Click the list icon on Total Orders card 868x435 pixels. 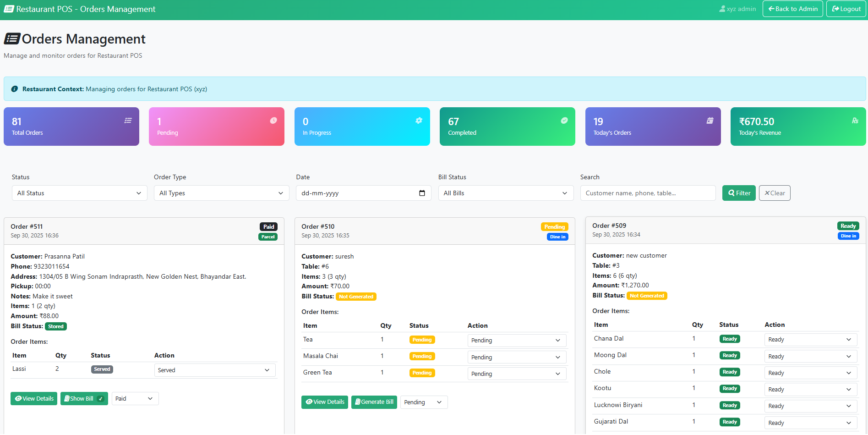click(x=128, y=120)
